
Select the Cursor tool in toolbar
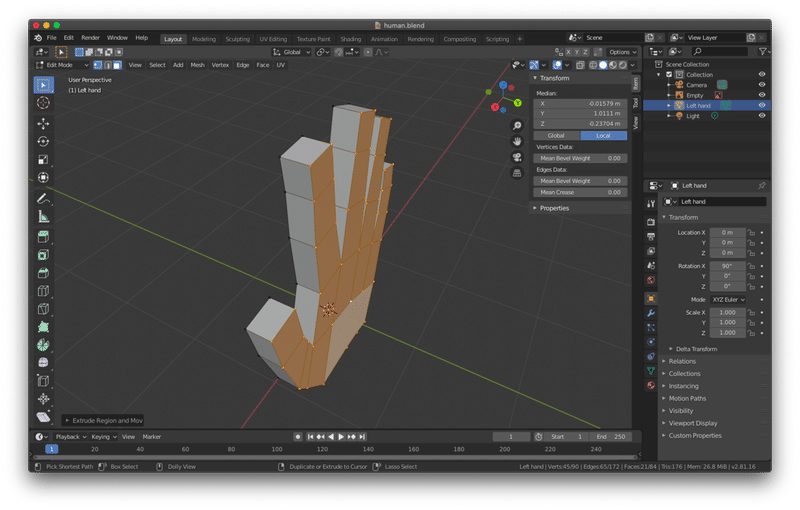tap(43, 103)
